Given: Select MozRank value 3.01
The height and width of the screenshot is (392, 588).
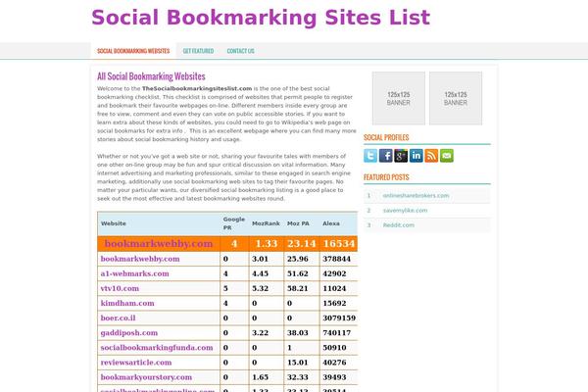Looking at the screenshot, I should pos(261,259).
